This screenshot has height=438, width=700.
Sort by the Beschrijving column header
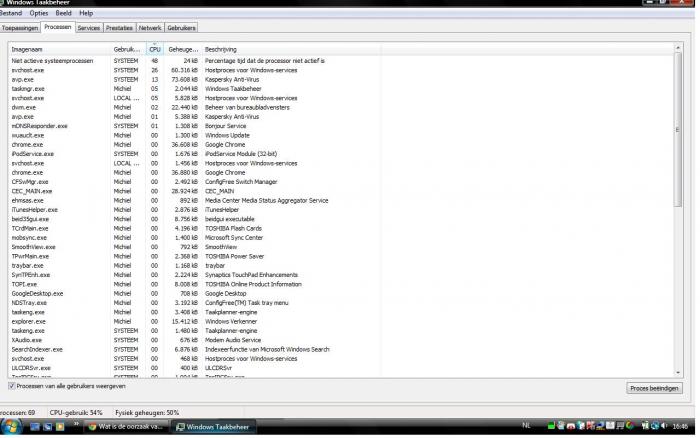(291, 49)
